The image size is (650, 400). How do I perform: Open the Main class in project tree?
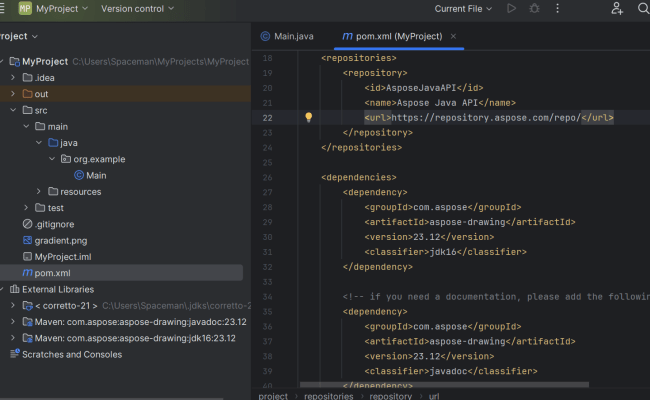click(x=96, y=175)
